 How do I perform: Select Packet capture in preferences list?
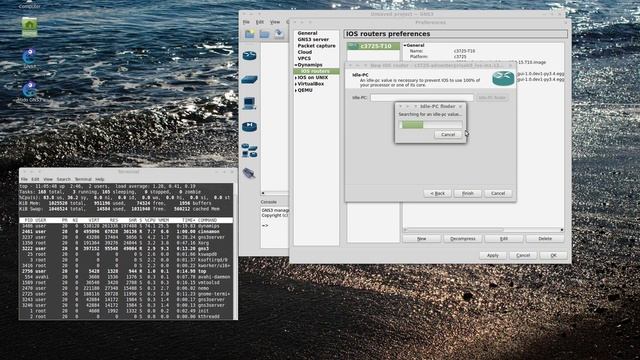[x=316, y=46]
